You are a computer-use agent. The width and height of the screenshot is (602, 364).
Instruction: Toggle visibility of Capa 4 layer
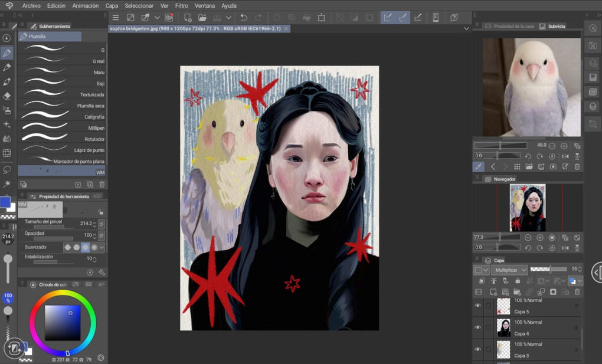[x=477, y=327]
